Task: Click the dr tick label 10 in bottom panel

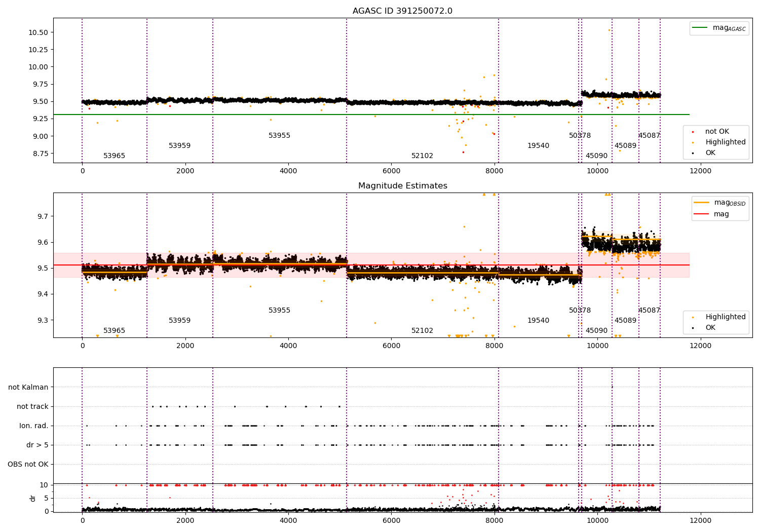Action: (44, 485)
